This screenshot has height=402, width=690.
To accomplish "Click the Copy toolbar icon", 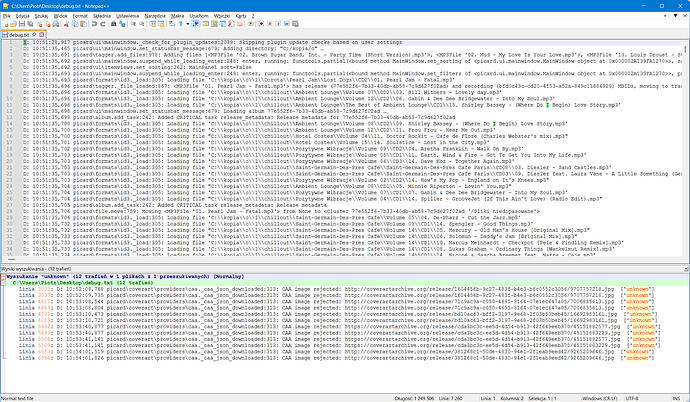I will (75, 24).
